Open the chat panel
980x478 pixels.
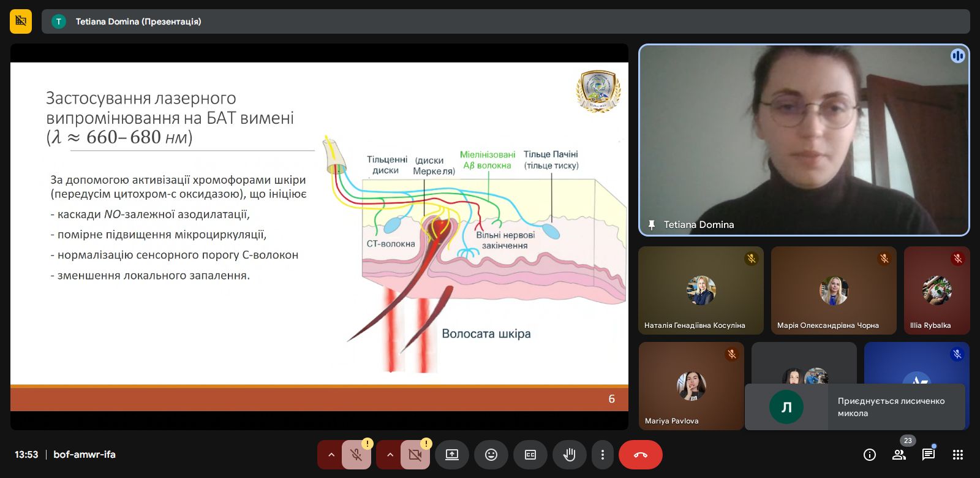(x=928, y=455)
